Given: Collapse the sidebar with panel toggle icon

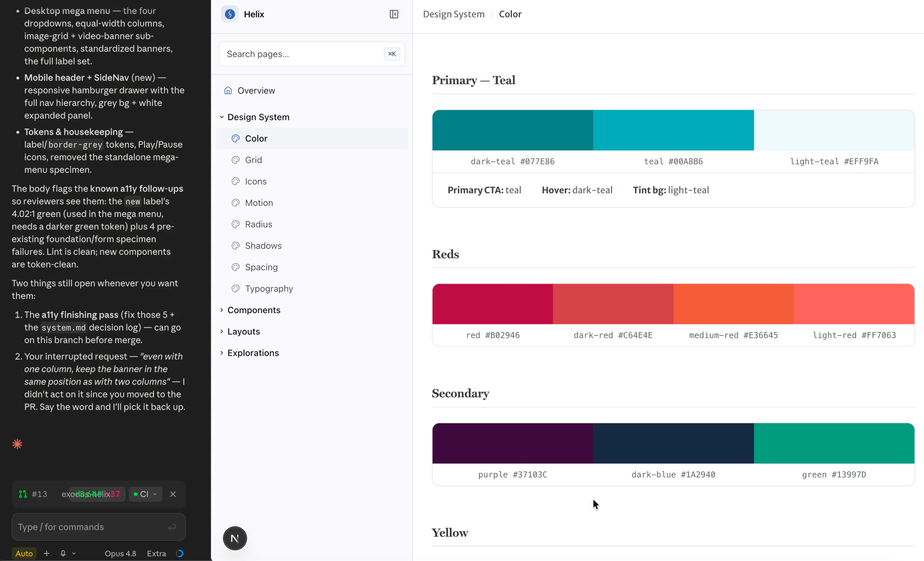Looking at the screenshot, I should (393, 14).
